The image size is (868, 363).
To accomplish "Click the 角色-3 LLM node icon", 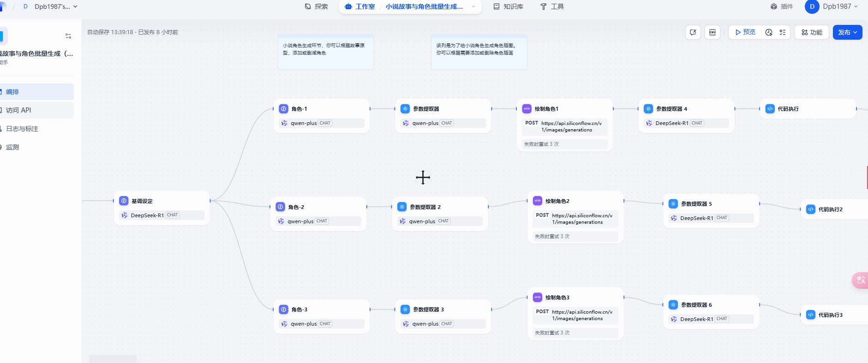I will click(284, 309).
